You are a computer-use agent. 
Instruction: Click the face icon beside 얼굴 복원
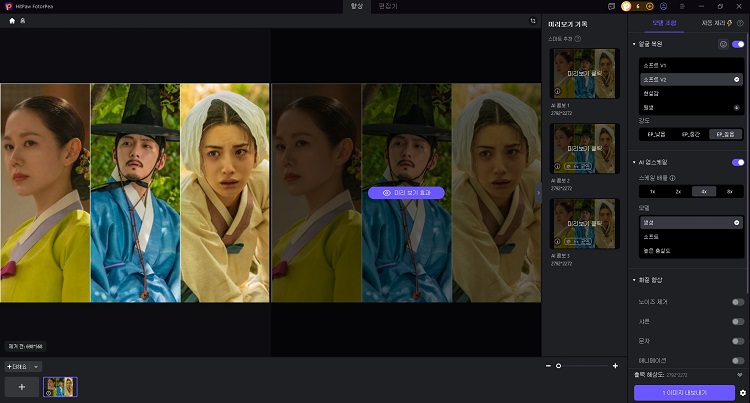pos(723,44)
